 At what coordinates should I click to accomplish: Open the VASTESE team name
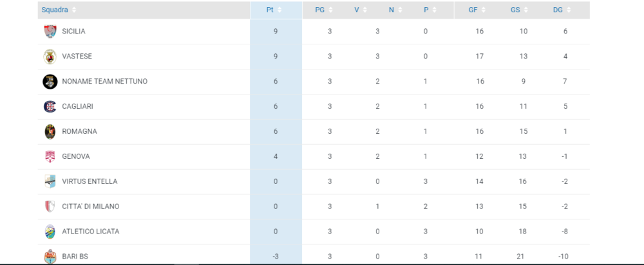point(77,57)
